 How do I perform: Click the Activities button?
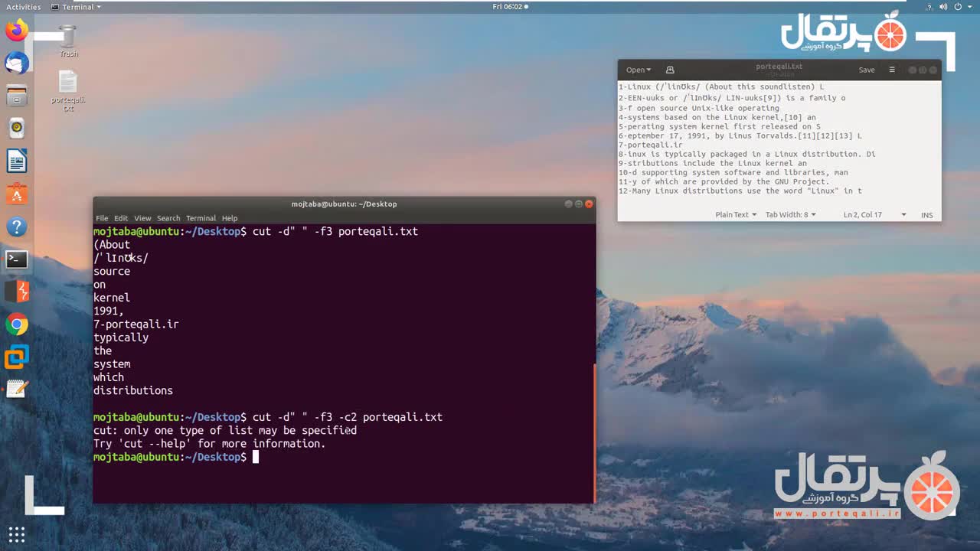[23, 7]
